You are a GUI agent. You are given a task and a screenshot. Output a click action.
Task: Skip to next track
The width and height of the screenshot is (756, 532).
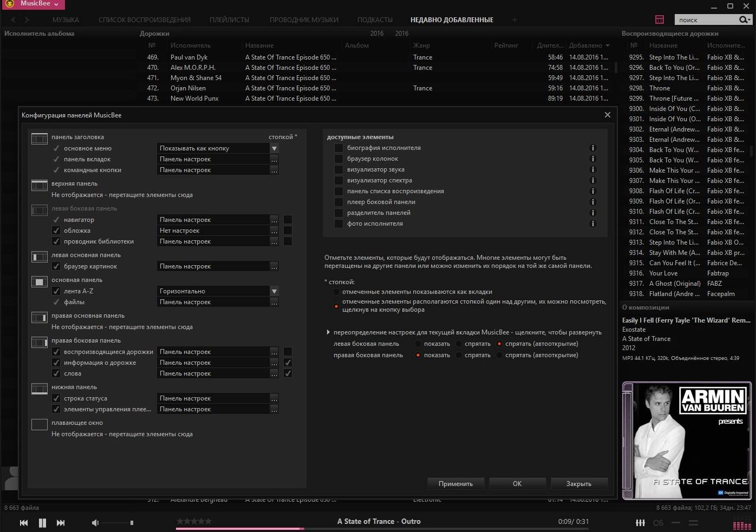[61, 522]
